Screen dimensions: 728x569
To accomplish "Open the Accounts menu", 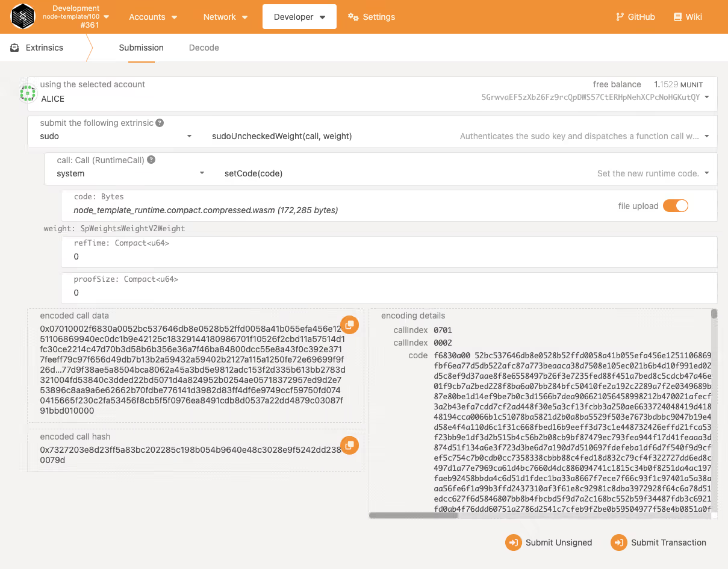I will [153, 17].
